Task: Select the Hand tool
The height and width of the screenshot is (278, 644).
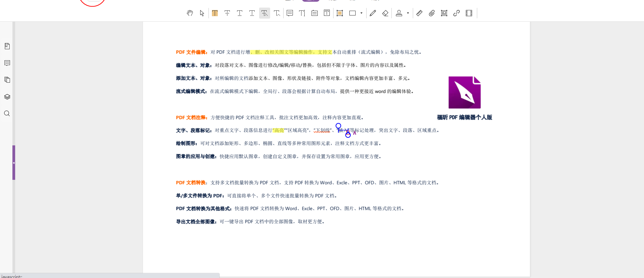Action: [x=190, y=13]
